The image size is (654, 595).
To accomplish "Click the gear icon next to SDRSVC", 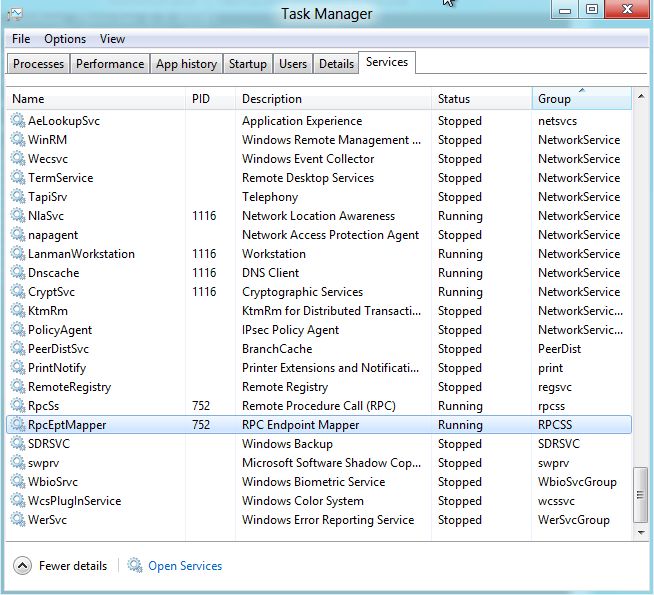I will pos(18,444).
